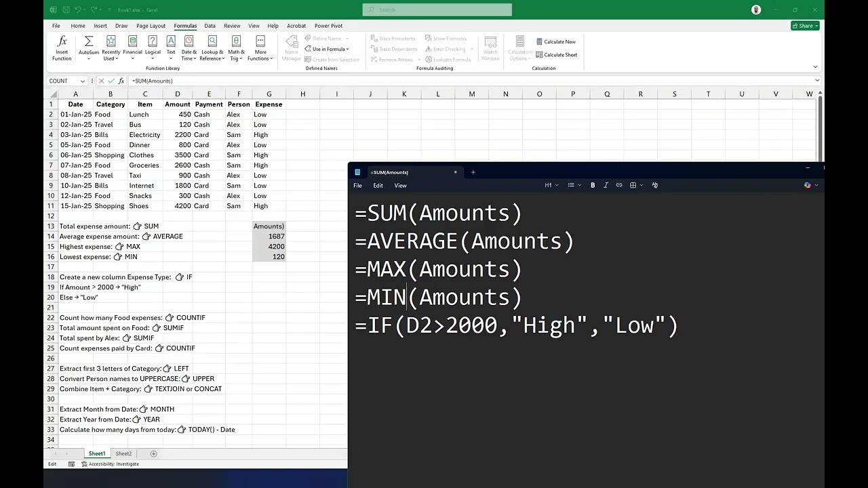868x488 pixels.
Task: Click the Excel search box
Action: coord(437,9)
